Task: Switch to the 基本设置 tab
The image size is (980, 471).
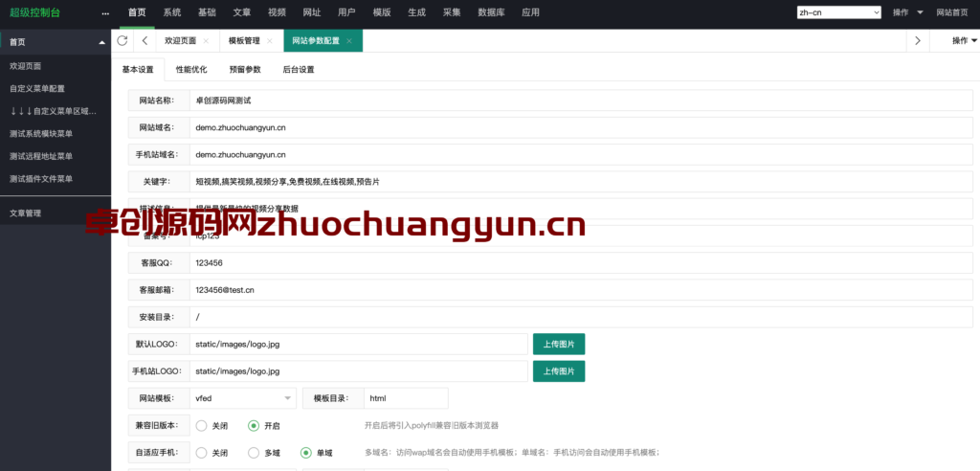Action: (138, 70)
